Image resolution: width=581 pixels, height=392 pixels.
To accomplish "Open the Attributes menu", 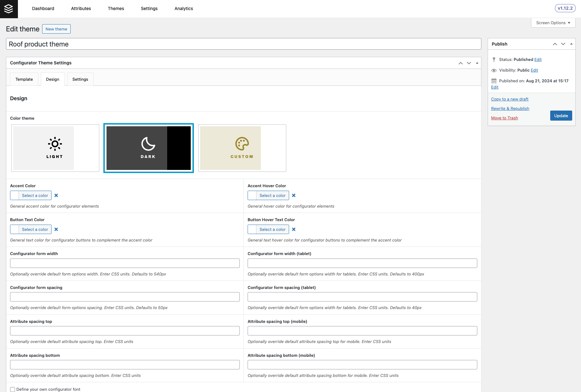I will coord(81,8).
